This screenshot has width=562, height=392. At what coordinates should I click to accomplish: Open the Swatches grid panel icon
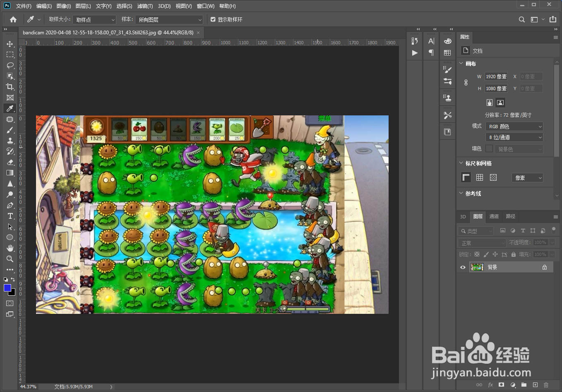click(x=447, y=53)
